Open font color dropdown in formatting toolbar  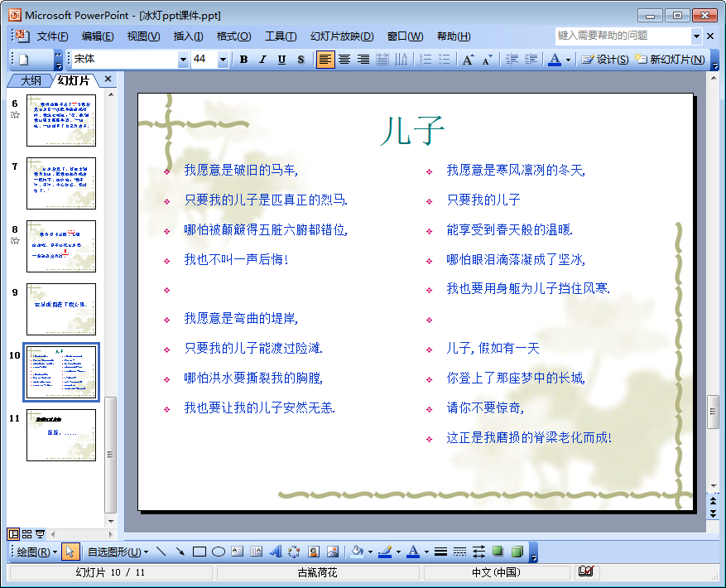(568, 60)
